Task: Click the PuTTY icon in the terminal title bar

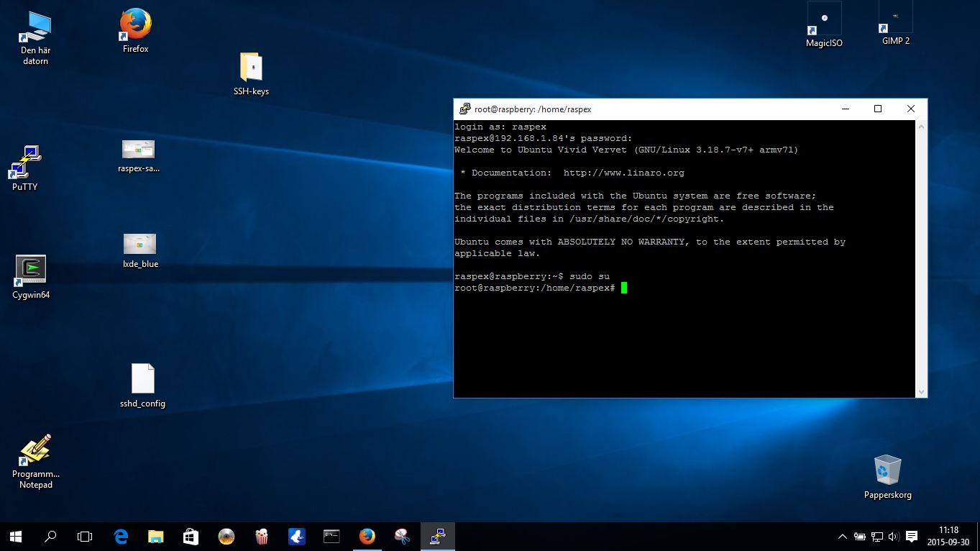Action: pyautogui.click(x=465, y=109)
